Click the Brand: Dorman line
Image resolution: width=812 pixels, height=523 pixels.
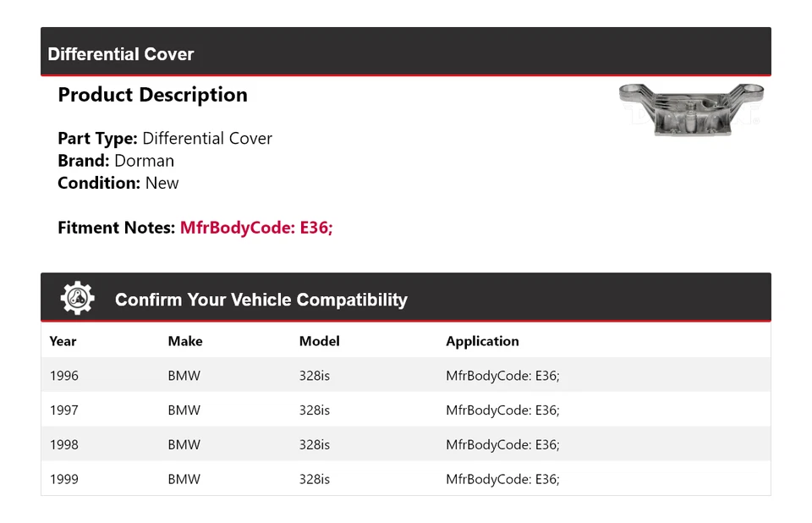pos(116,161)
